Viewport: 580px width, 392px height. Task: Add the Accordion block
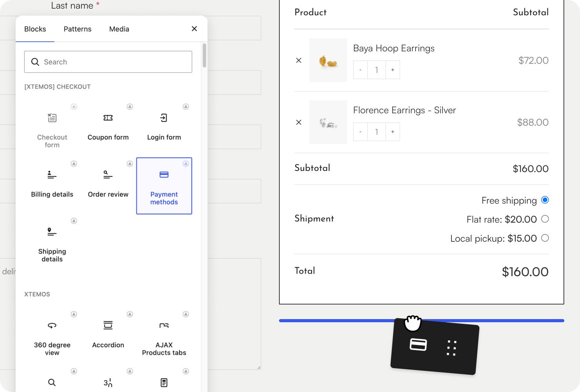pos(108,336)
